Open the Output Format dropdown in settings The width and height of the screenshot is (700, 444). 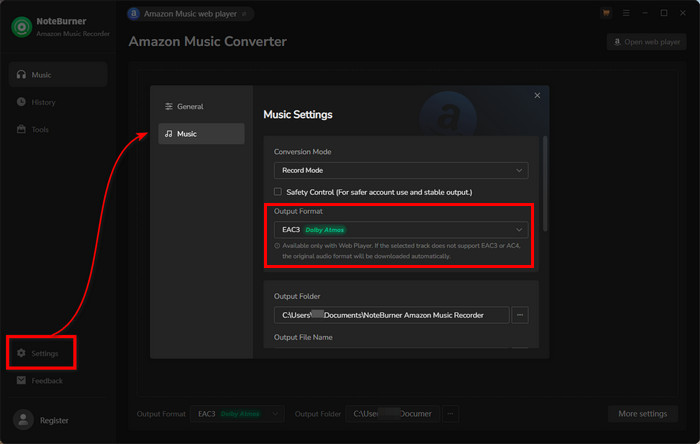click(401, 230)
